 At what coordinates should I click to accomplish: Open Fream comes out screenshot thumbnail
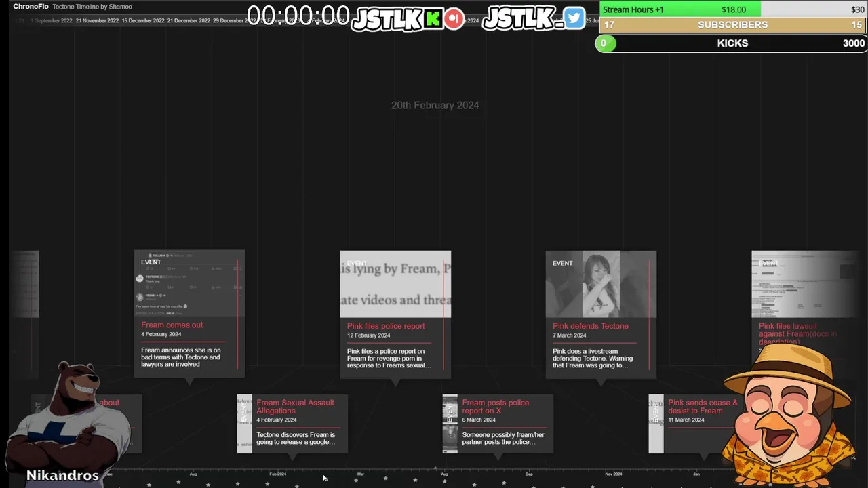click(x=189, y=283)
